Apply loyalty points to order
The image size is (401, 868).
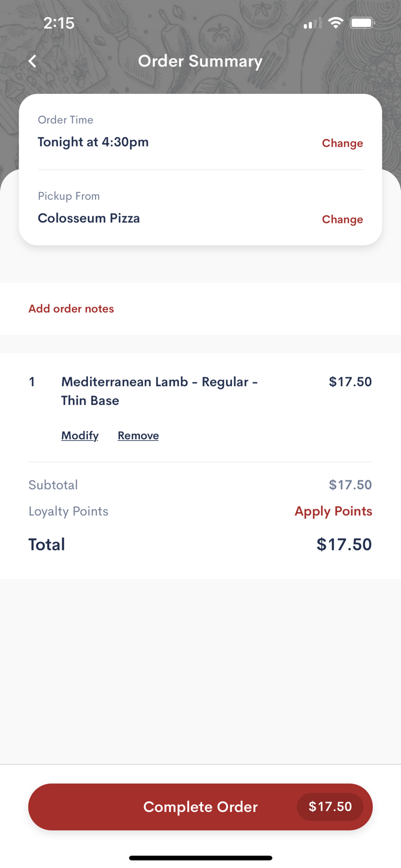point(333,511)
